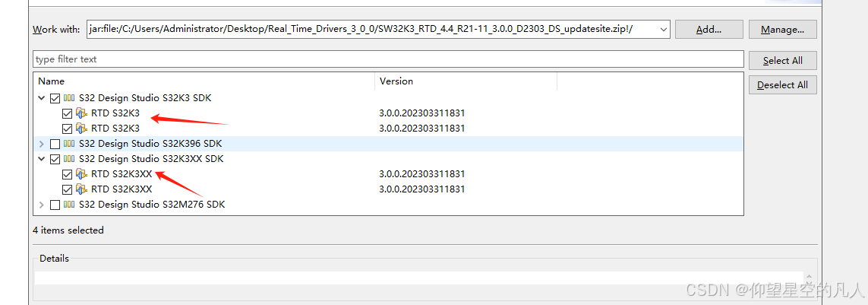Collapse the S32 Design Studio S32K3 SDK node
Screen dimensions: 868x305
42,98
